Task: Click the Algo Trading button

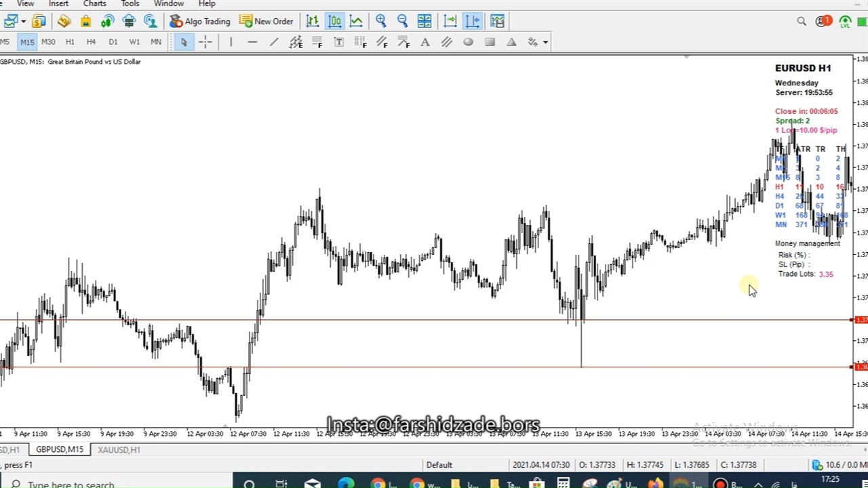Action: 200,22
